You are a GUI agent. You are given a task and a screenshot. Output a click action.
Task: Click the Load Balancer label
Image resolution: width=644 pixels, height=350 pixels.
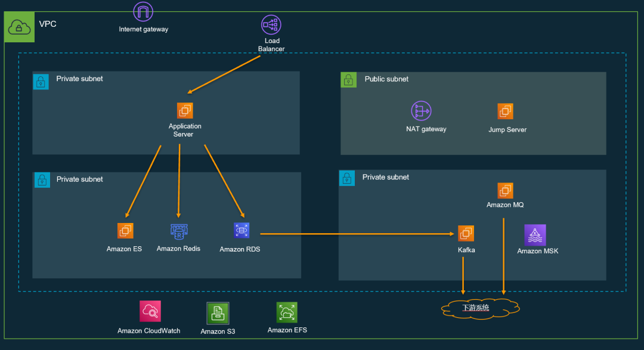point(271,45)
